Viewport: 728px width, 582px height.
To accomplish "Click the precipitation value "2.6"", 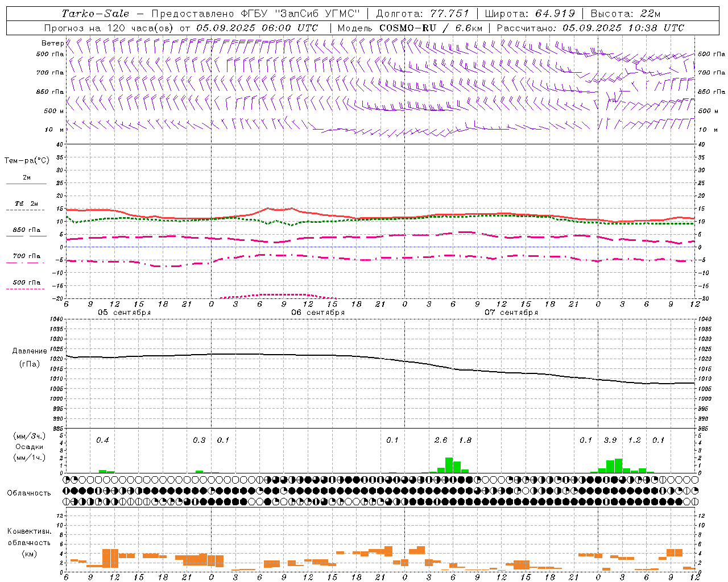I will (x=441, y=440).
